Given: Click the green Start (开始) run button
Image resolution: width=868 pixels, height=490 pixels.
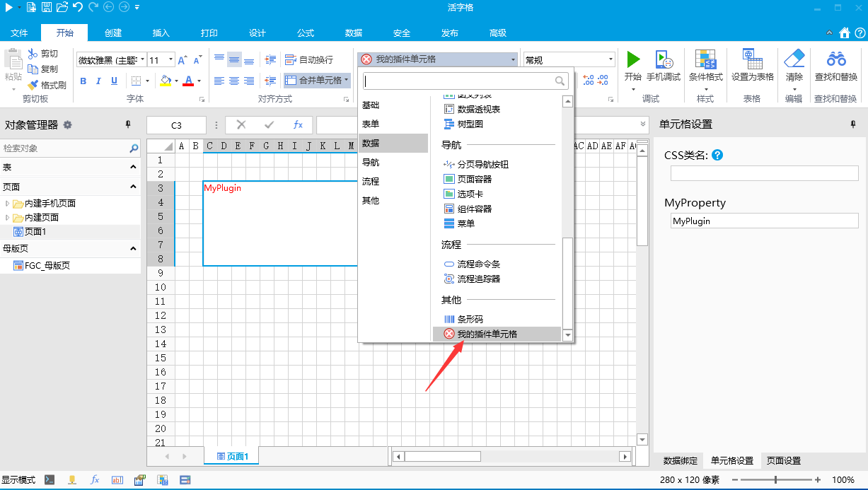Looking at the screenshot, I should pyautogui.click(x=633, y=59).
